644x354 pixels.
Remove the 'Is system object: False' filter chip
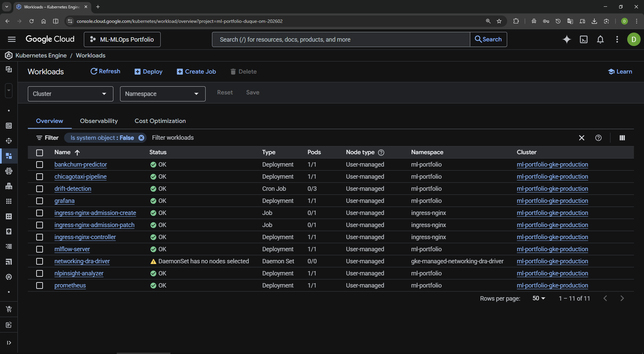point(141,138)
